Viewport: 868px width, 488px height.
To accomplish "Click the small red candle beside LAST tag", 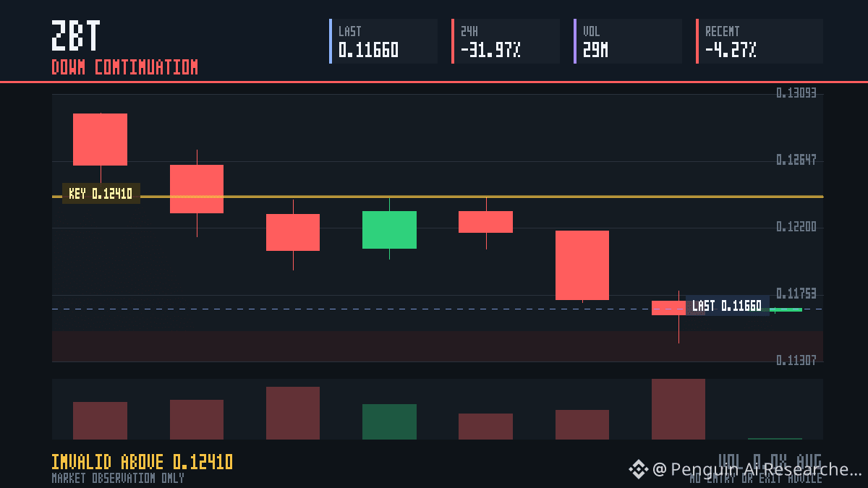I will pyautogui.click(x=668, y=308).
